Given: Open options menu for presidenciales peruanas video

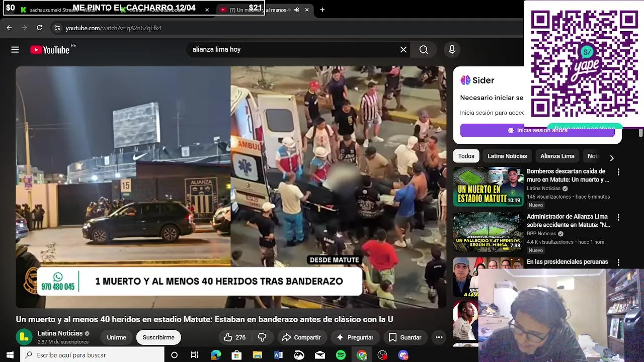Looking at the screenshot, I should coord(618,262).
